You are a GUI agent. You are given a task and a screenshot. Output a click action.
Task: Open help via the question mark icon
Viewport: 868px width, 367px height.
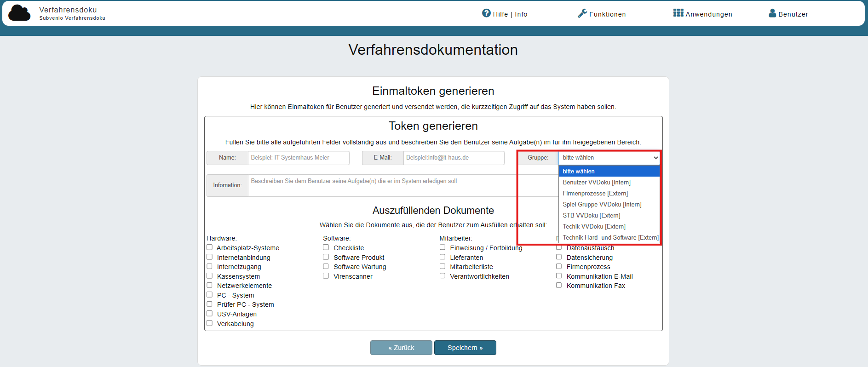point(486,13)
